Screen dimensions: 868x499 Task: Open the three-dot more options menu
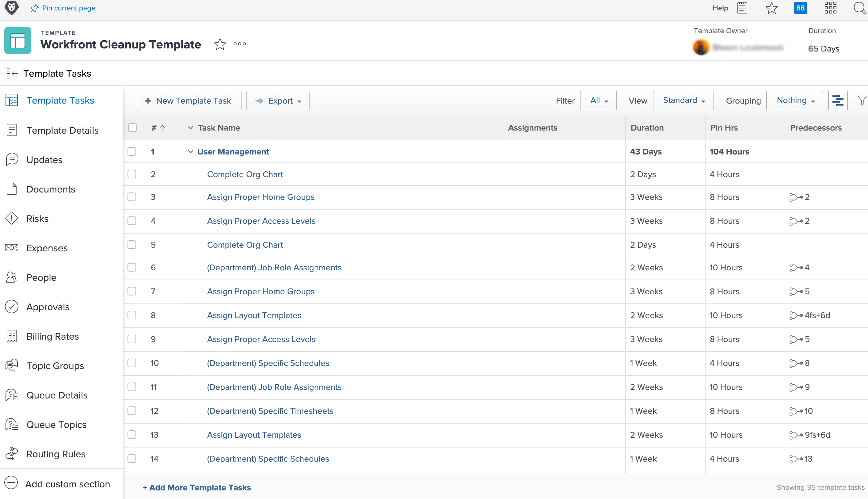240,44
